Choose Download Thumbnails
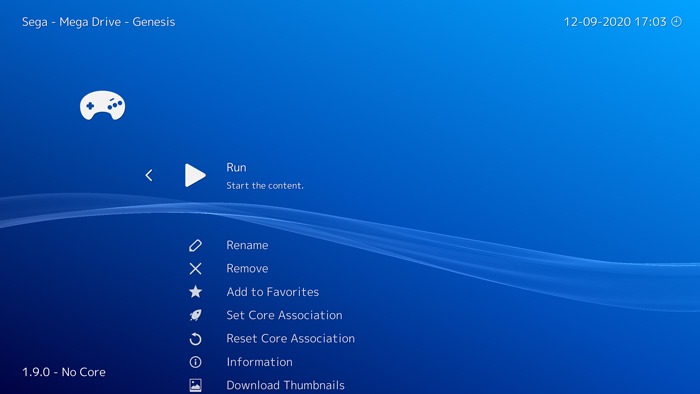Viewport: 700px width, 394px height. (286, 385)
